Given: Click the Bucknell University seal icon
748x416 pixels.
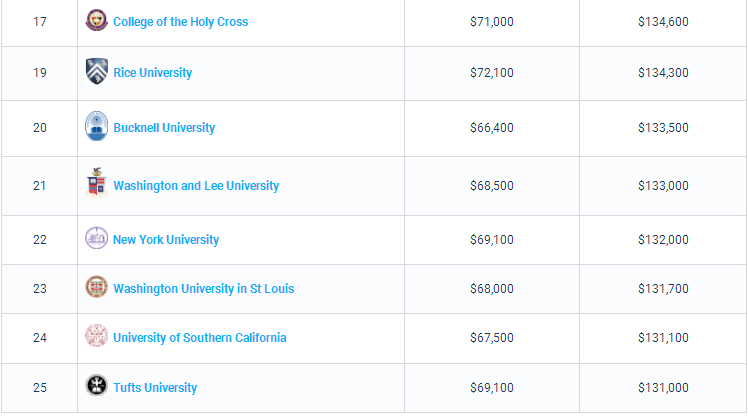Looking at the screenshot, I should pos(96,127).
